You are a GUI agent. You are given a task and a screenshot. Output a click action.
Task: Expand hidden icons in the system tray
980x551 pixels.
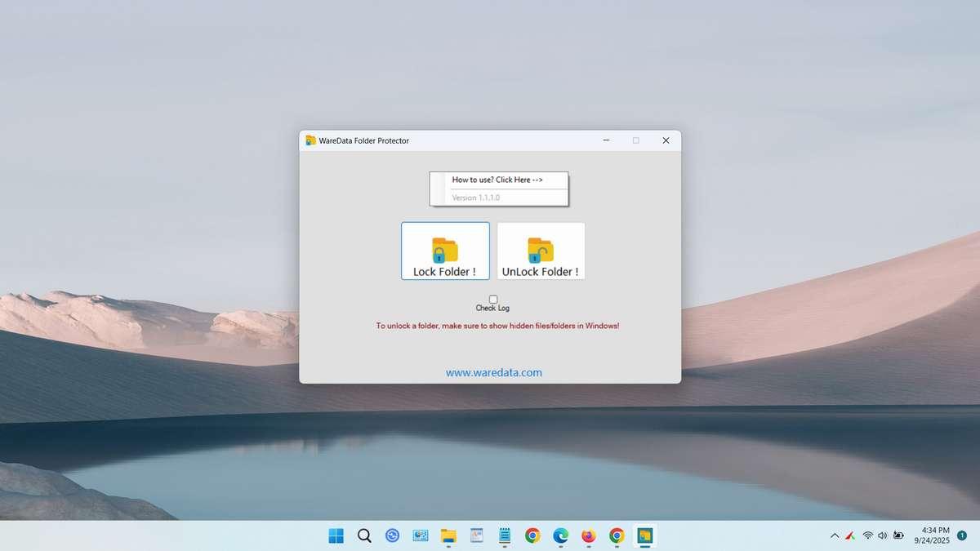pos(835,535)
